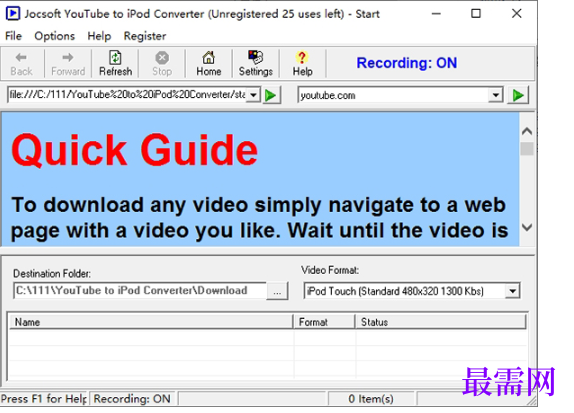Browse destination folder with the ... button
Image resolution: width=574 pixels, height=413 pixels.
[277, 291]
